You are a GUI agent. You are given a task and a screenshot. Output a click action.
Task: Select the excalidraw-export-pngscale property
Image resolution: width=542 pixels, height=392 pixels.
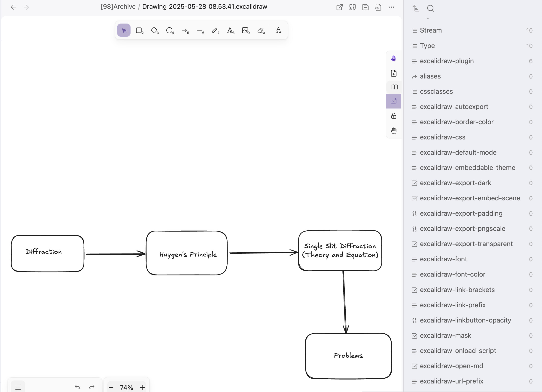pyautogui.click(x=472, y=229)
